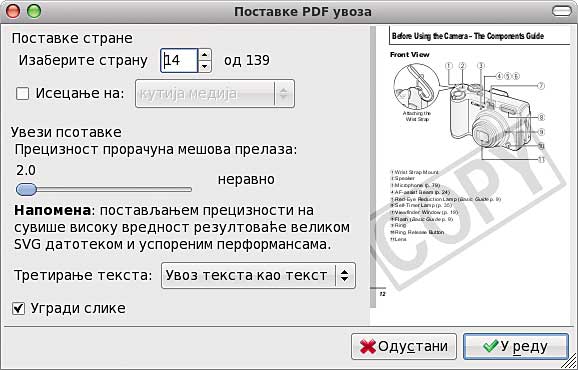Uncheck the 'Угради слике' checkbox
This screenshot has height=370, width=578.
click(x=18, y=308)
